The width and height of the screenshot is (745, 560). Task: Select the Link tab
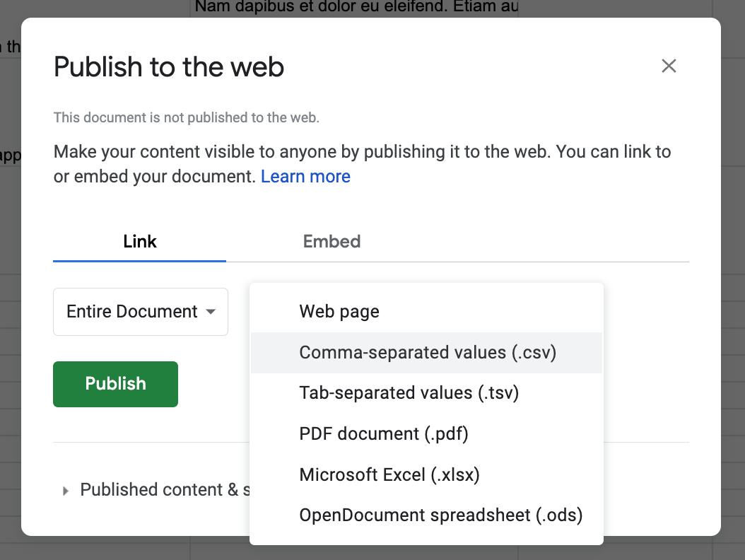tap(139, 241)
